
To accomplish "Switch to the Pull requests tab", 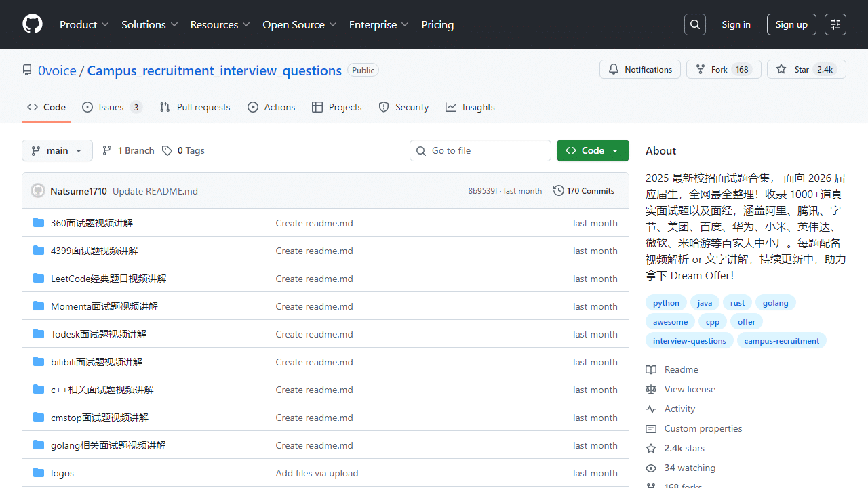I will pos(195,107).
